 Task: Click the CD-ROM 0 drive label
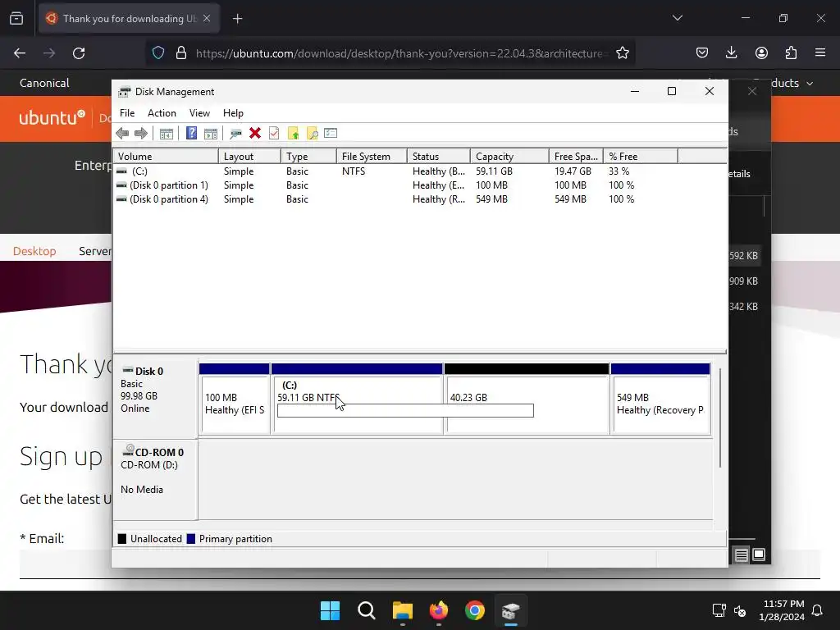[x=155, y=479]
